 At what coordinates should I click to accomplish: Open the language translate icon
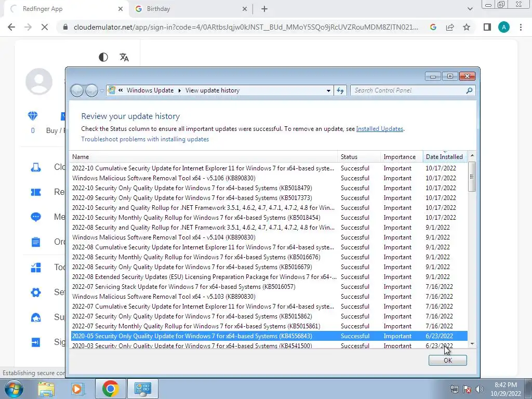pos(124,57)
